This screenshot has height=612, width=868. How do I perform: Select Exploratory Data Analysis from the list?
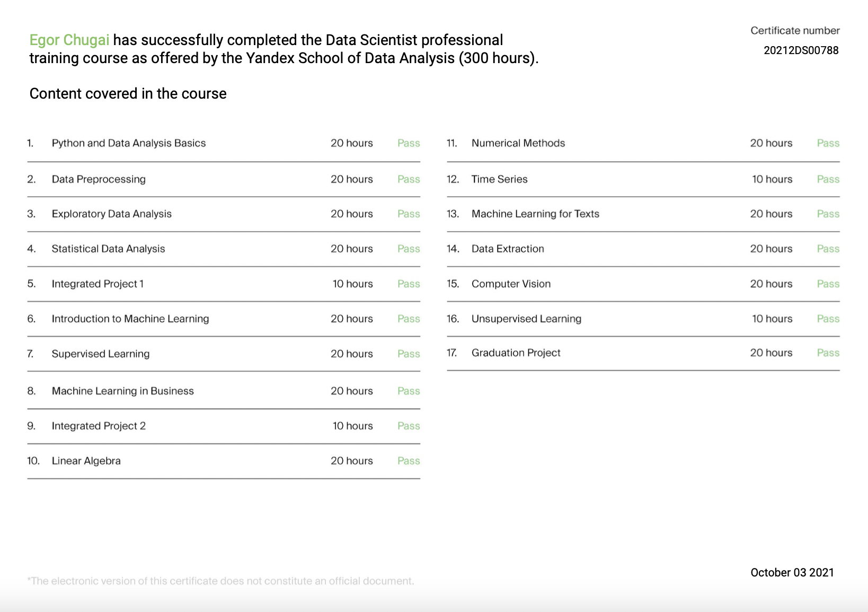click(x=111, y=214)
